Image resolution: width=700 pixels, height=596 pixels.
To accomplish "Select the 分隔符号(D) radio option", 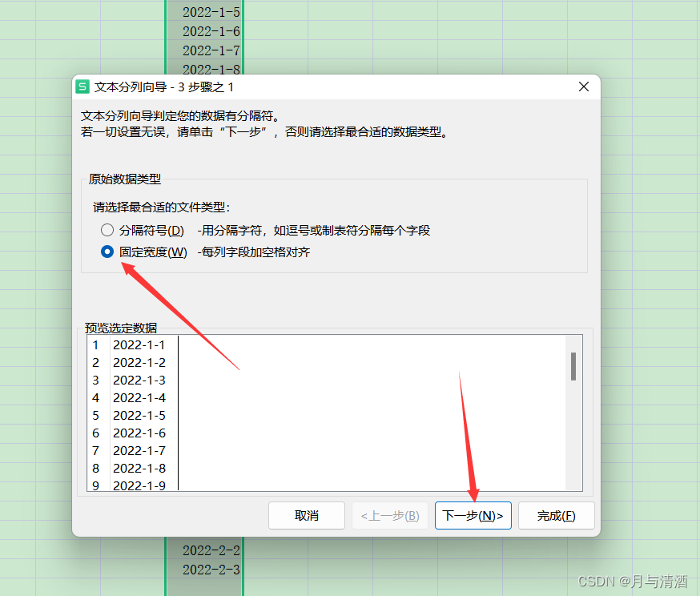I will click(107, 230).
